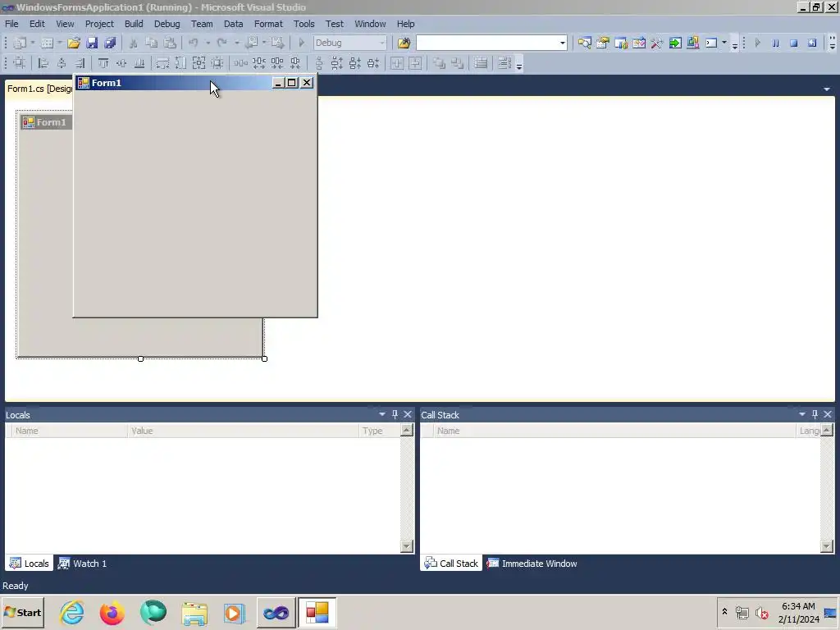Click the Call Stack scroll up arrow
Screen dimensions: 840x630
827,430
